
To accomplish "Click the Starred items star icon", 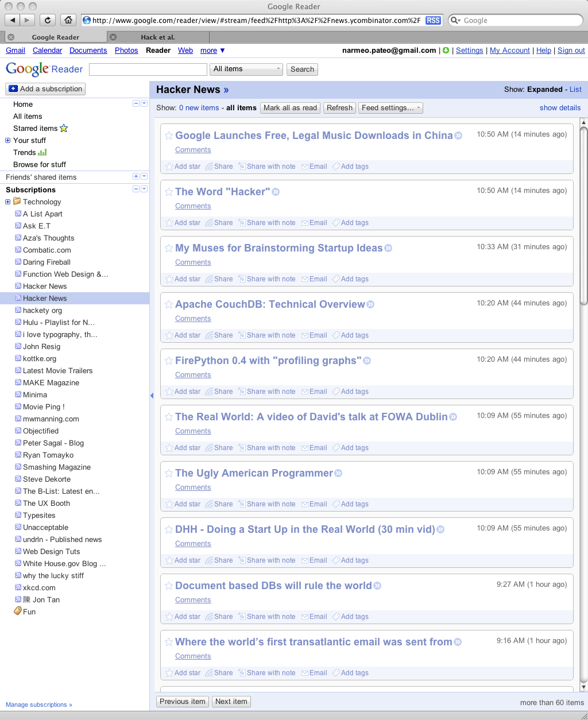I will click(x=64, y=128).
